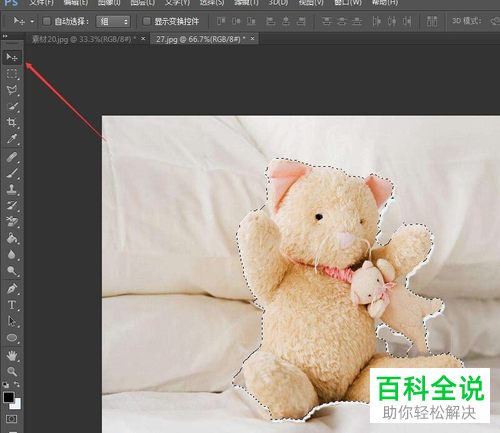The height and width of the screenshot is (433, 500).
Task: Open the background color picker
Action: pos(17,405)
